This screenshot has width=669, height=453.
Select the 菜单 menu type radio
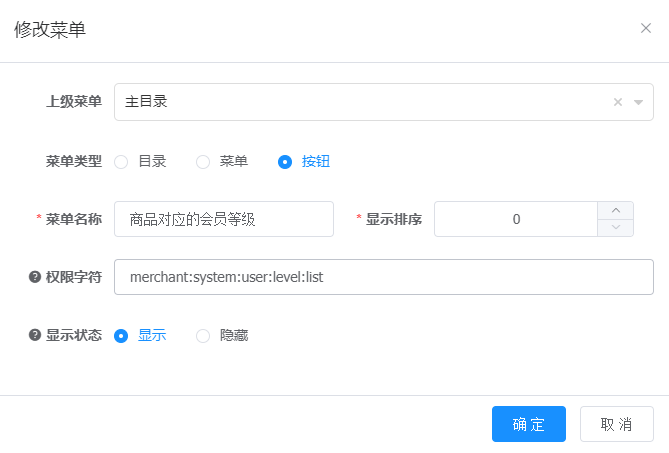pyautogui.click(x=203, y=162)
